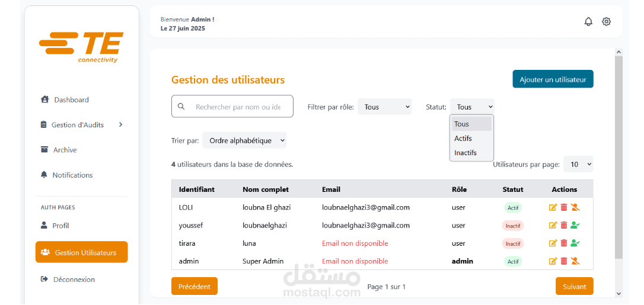Click the TE connectivity logo
This screenshot has height=305, width=644.
click(81, 47)
